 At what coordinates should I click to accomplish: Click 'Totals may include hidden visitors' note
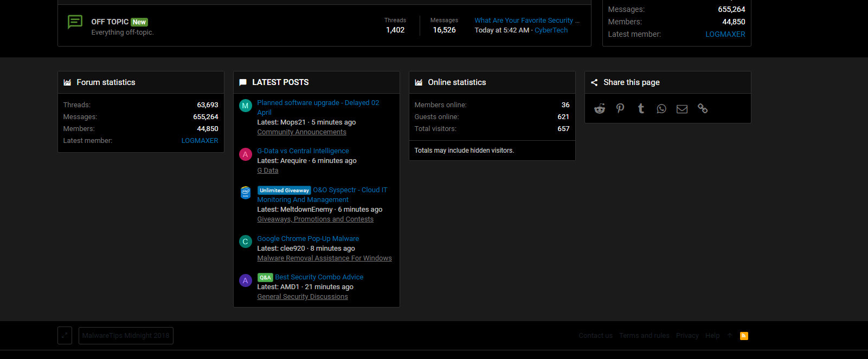point(464,151)
